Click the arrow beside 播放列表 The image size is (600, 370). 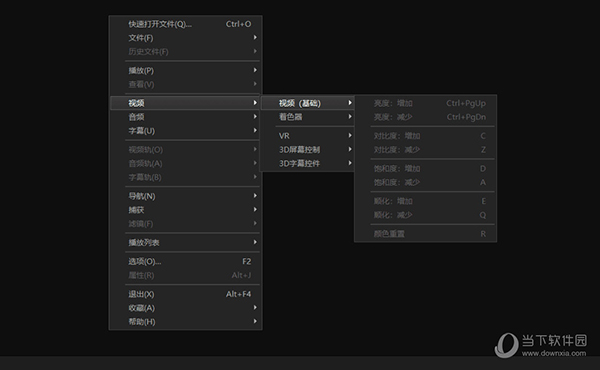click(255, 242)
